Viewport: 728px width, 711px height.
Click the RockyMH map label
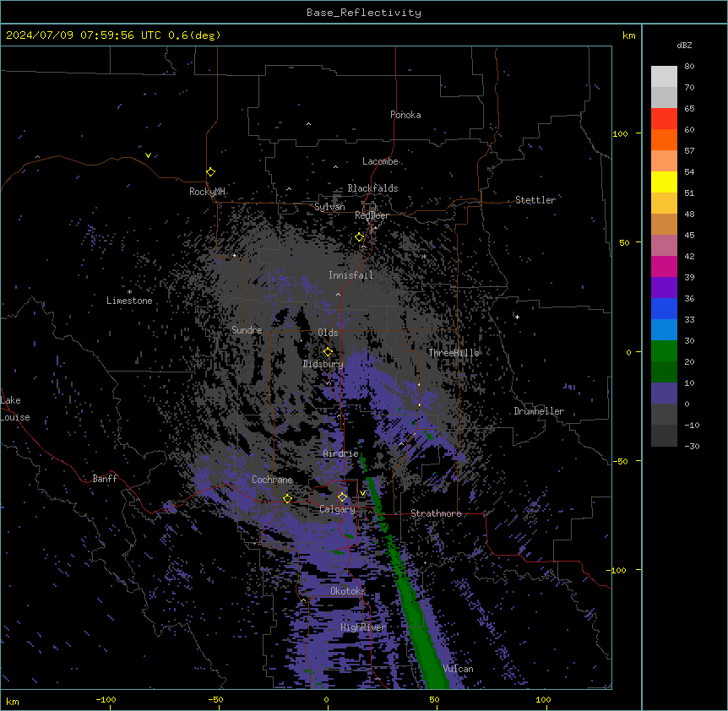tap(207, 192)
